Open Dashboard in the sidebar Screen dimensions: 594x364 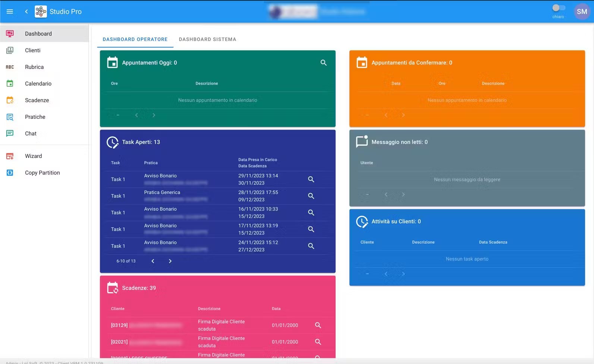click(x=44, y=34)
